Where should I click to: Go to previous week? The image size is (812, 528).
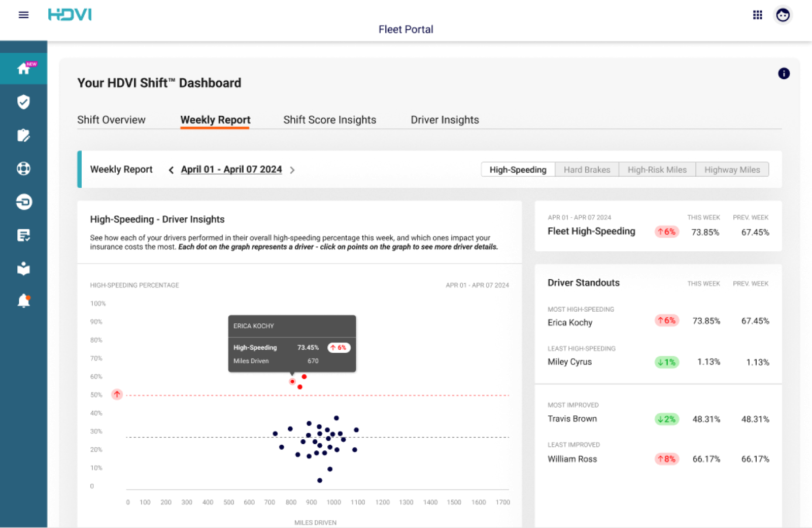tap(171, 170)
